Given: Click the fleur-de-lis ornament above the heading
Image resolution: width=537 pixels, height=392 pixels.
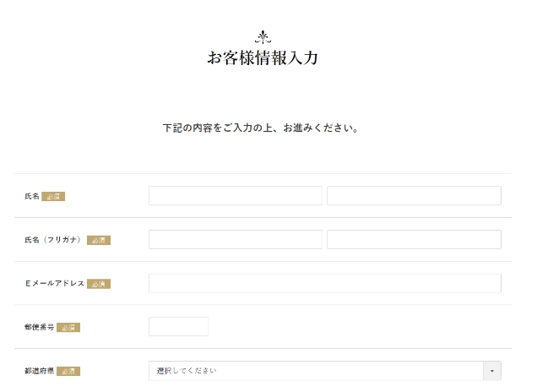Looking at the screenshot, I should pos(263,37).
